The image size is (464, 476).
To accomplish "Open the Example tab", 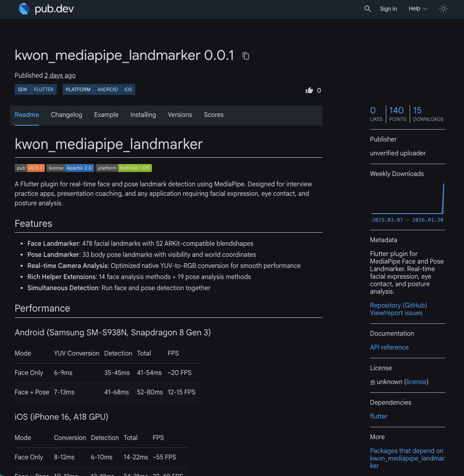I will (x=106, y=115).
